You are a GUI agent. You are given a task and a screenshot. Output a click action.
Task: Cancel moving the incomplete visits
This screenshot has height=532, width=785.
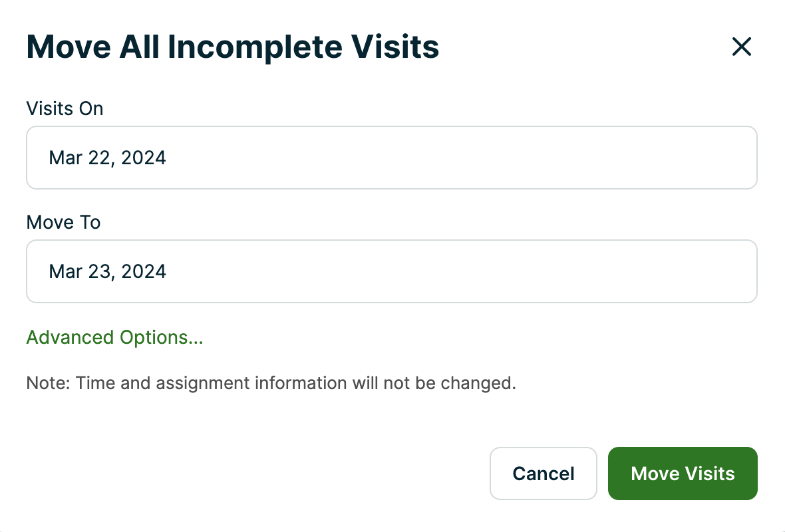click(543, 473)
